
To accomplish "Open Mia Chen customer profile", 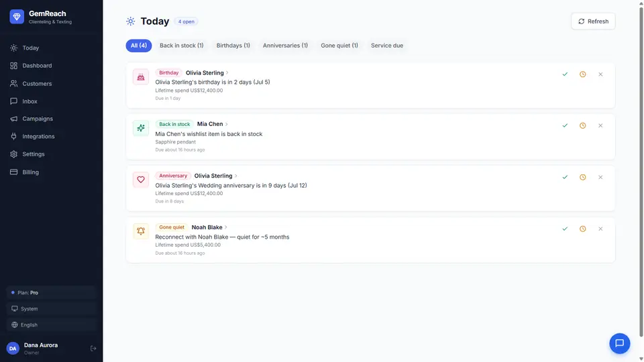I will coord(213,124).
